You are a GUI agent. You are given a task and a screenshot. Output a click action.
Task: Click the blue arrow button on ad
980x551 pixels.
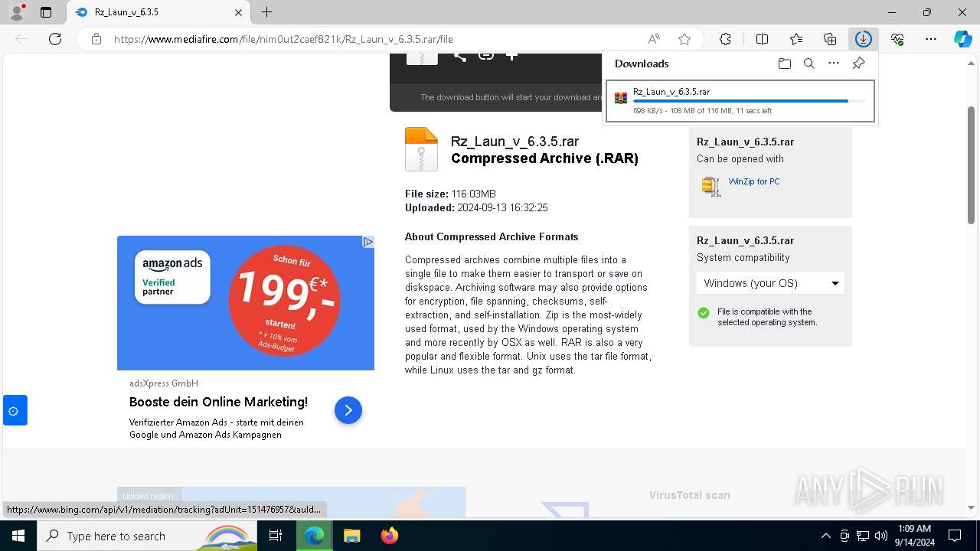point(348,411)
